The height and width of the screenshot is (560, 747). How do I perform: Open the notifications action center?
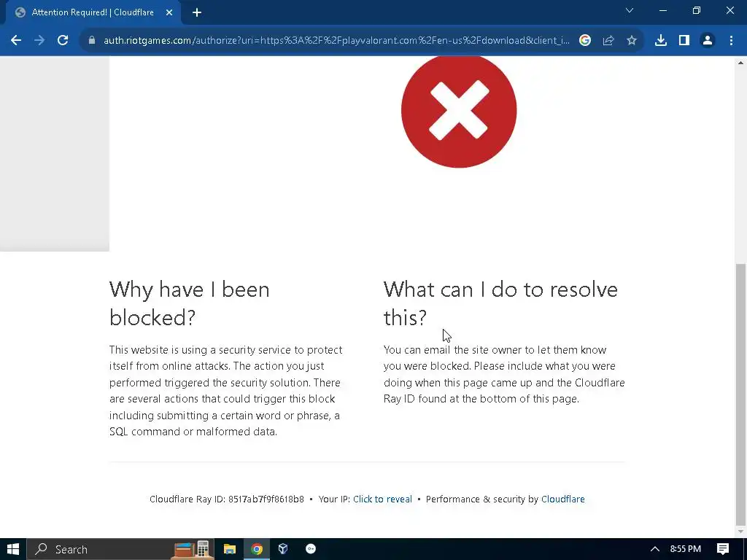tap(723, 549)
